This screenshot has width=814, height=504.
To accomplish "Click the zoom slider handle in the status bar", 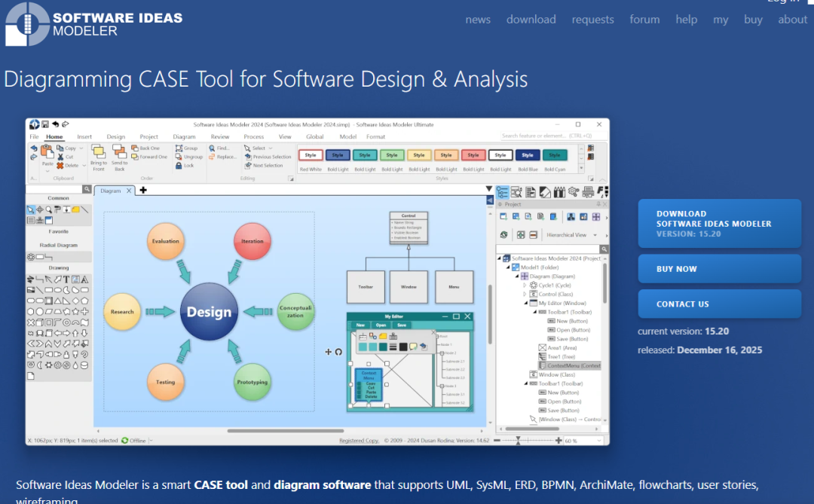I will (518, 441).
